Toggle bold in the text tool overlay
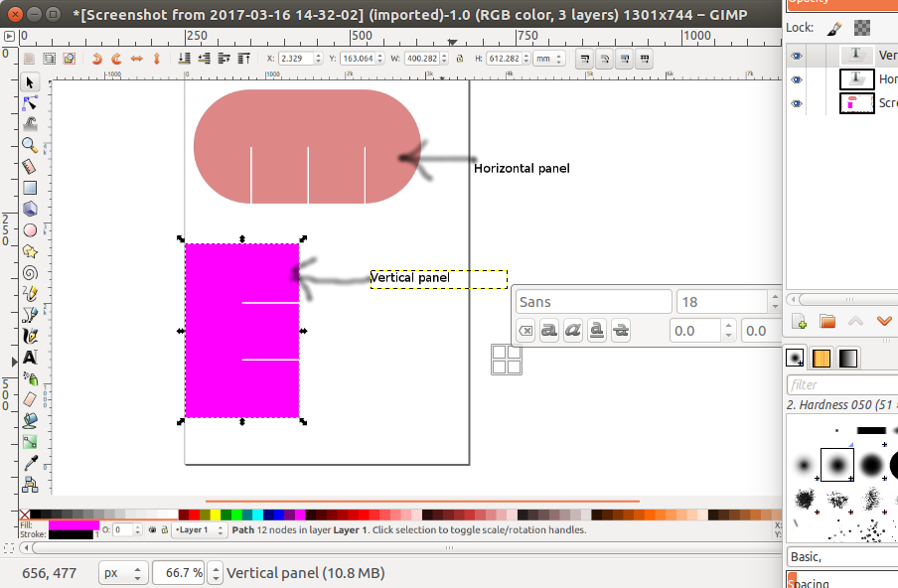This screenshot has width=898, height=588. coord(549,331)
